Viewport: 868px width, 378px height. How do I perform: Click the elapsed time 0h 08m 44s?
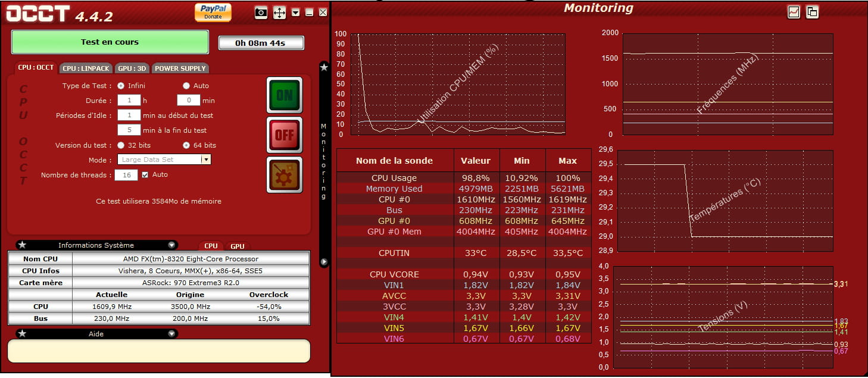(x=261, y=43)
